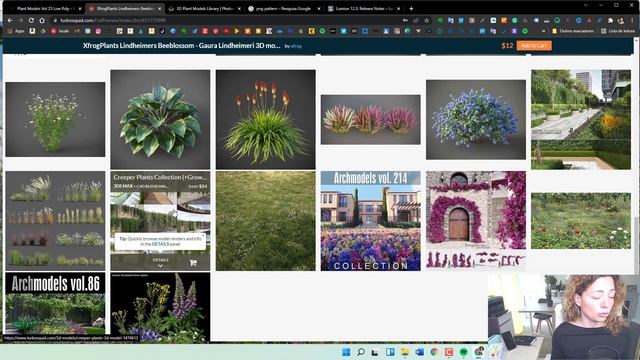Screen dimensions: 640x360
Task: Open the green wall garden scene thumbnail
Action: click(581, 120)
